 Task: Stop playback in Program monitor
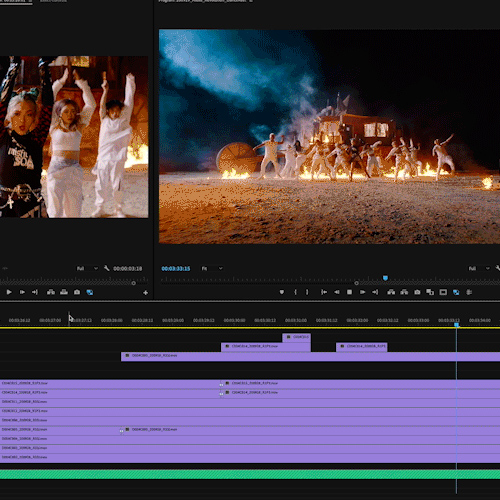coord(349,292)
